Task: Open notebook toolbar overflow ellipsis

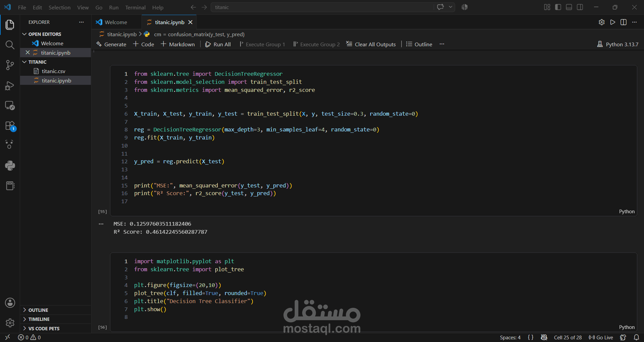Action: coord(442,44)
